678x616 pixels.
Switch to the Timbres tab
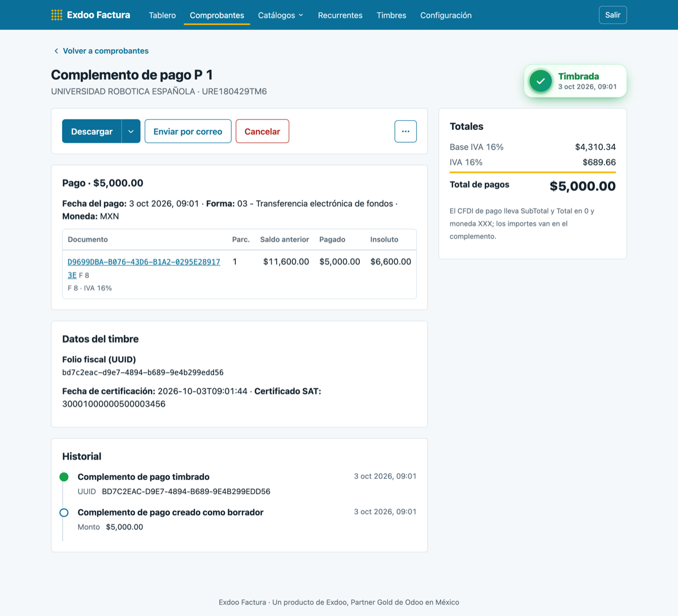pyautogui.click(x=392, y=15)
